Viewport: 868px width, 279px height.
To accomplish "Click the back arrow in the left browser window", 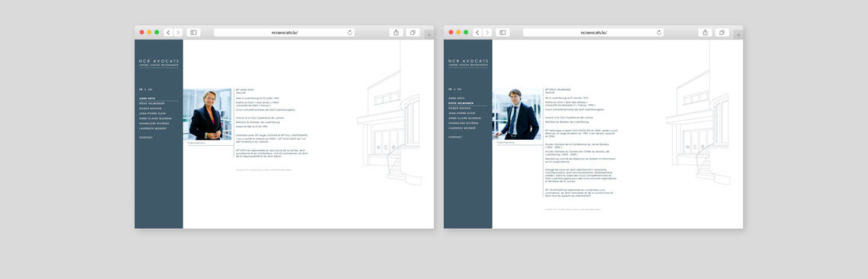I will [168, 33].
